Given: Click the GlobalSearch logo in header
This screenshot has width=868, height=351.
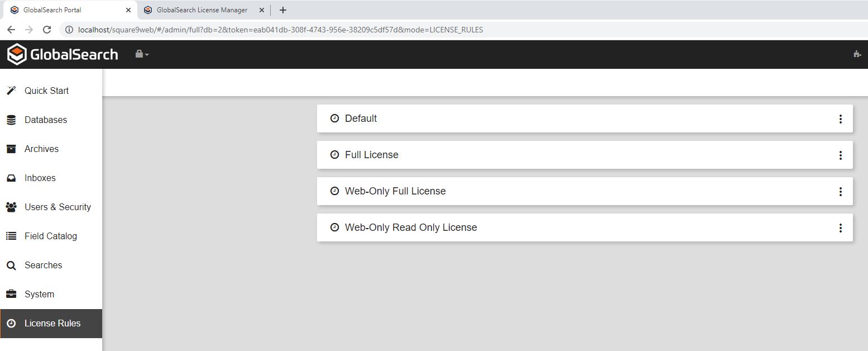Looking at the screenshot, I should tap(63, 54).
